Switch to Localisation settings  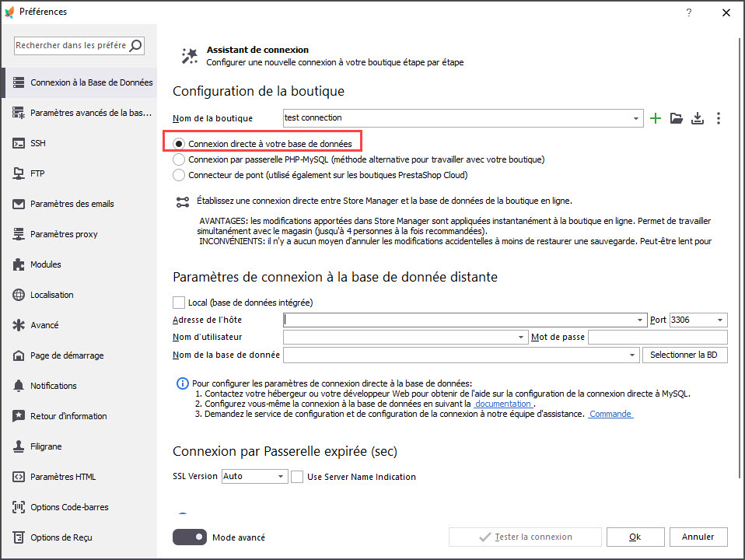click(x=79, y=295)
